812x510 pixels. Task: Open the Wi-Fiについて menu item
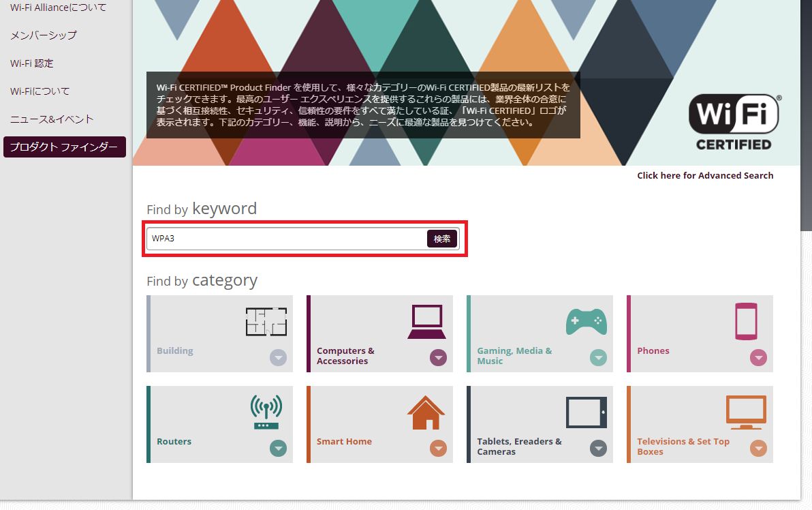coord(40,91)
